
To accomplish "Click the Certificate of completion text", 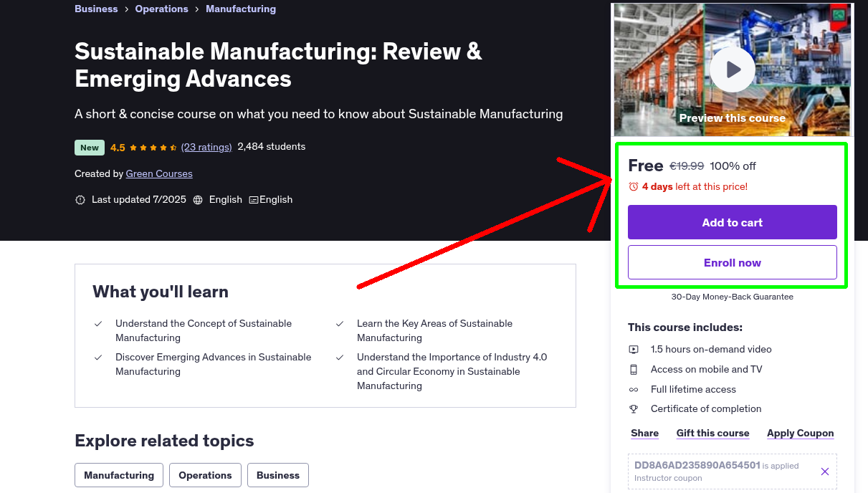I will click(706, 408).
